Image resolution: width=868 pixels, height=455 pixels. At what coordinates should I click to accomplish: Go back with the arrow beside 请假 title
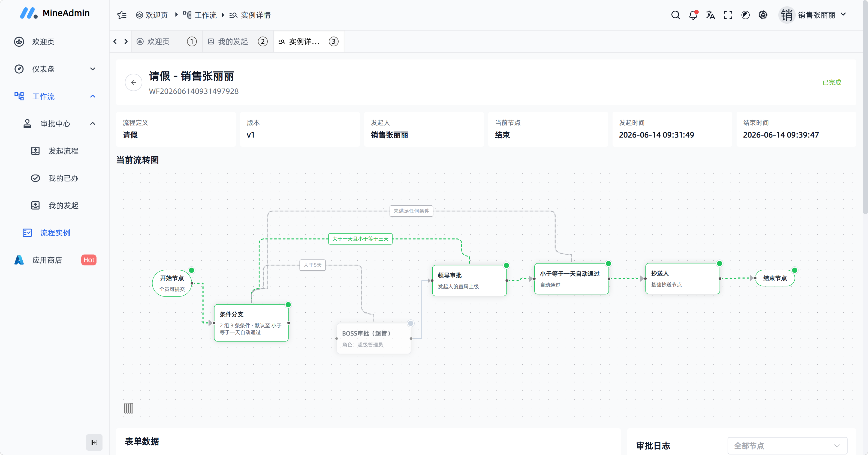pyautogui.click(x=133, y=82)
